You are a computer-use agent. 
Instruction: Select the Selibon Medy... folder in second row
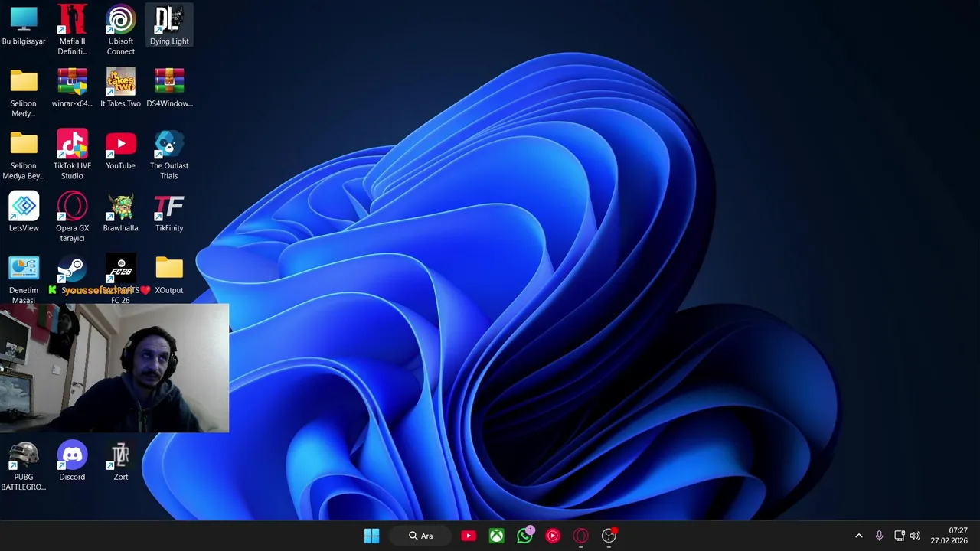(x=24, y=93)
